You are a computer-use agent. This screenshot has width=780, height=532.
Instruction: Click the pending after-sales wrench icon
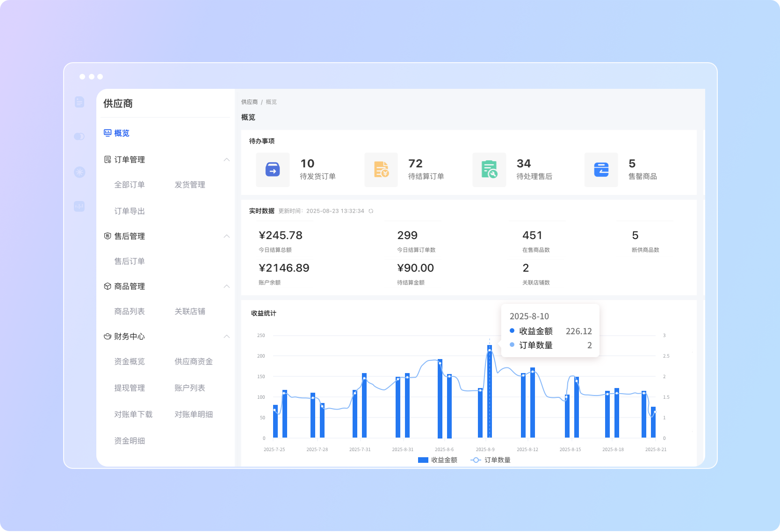489,170
